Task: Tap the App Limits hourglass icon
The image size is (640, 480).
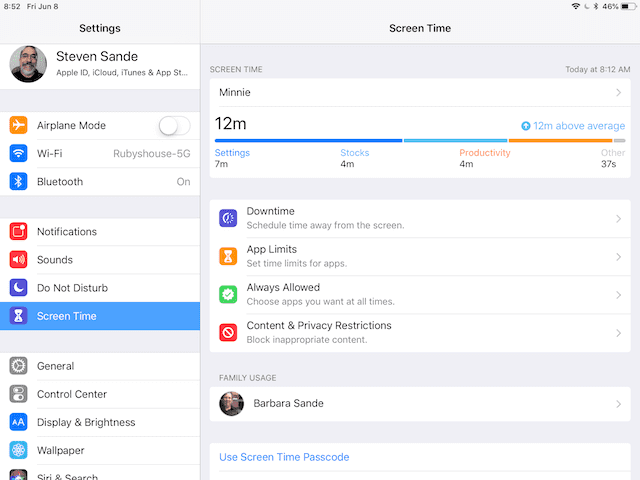Action: coord(228,256)
